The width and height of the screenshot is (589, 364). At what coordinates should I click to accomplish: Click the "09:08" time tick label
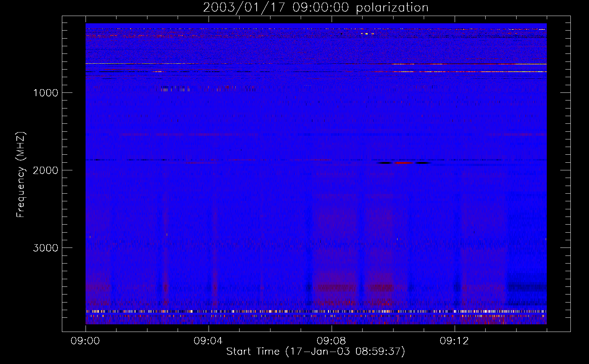332,341
